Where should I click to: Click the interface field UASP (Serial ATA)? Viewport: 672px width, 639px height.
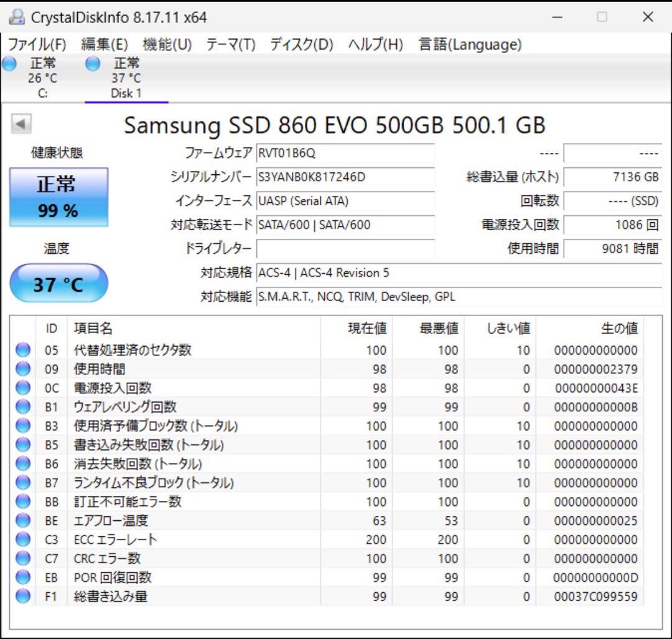pyautogui.click(x=345, y=201)
